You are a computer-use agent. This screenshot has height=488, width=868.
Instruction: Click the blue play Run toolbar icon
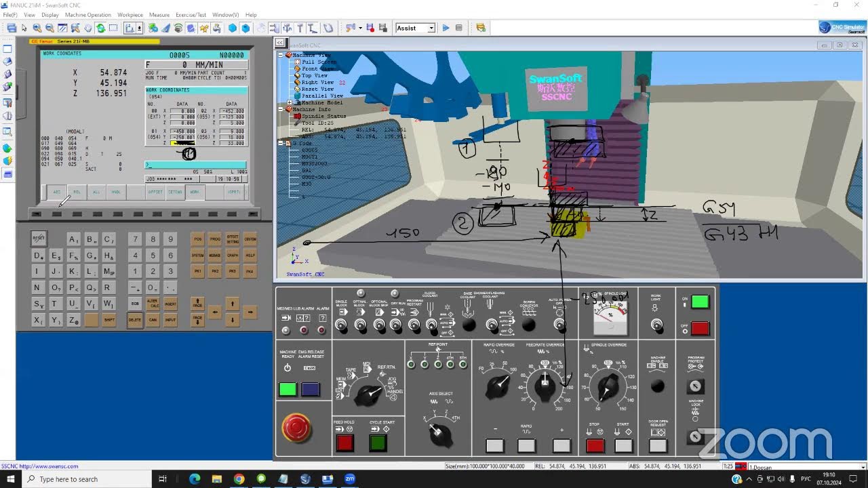446,28
